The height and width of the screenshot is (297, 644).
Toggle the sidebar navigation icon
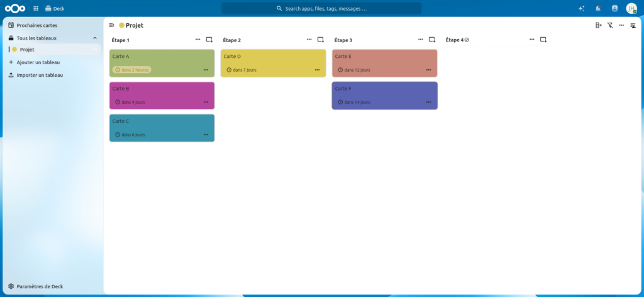click(111, 25)
